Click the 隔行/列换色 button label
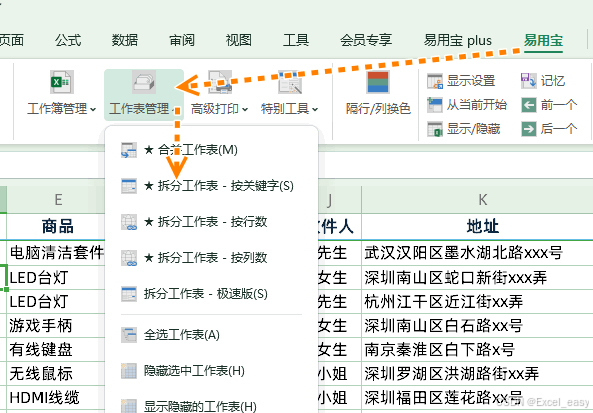Screen dimensions: 593x413 [x=378, y=109]
